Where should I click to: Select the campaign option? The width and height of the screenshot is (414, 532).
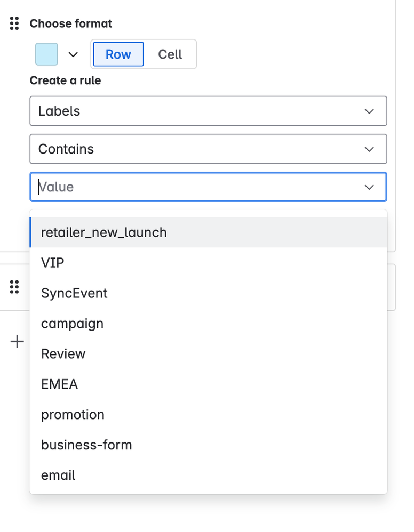pos(72,324)
